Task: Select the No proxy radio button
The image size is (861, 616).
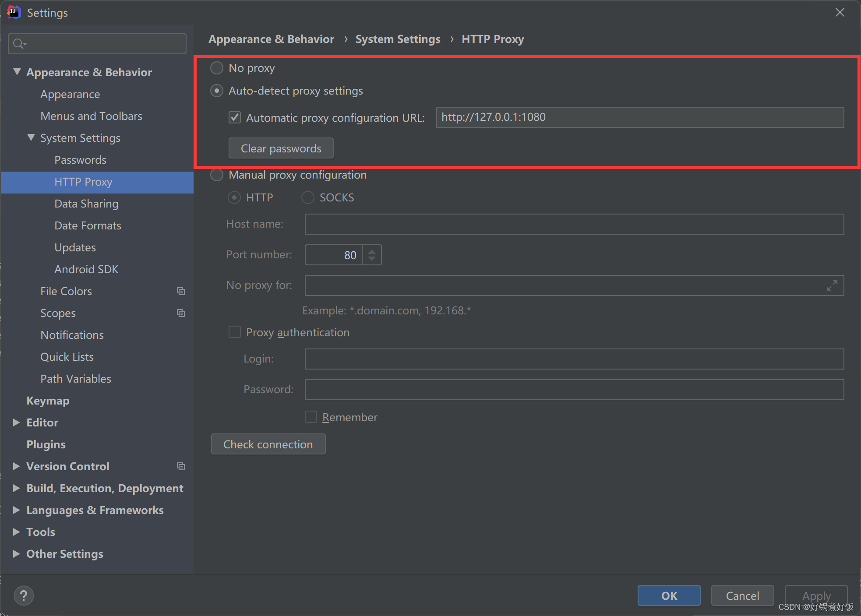Action: [x=217, y=68]
